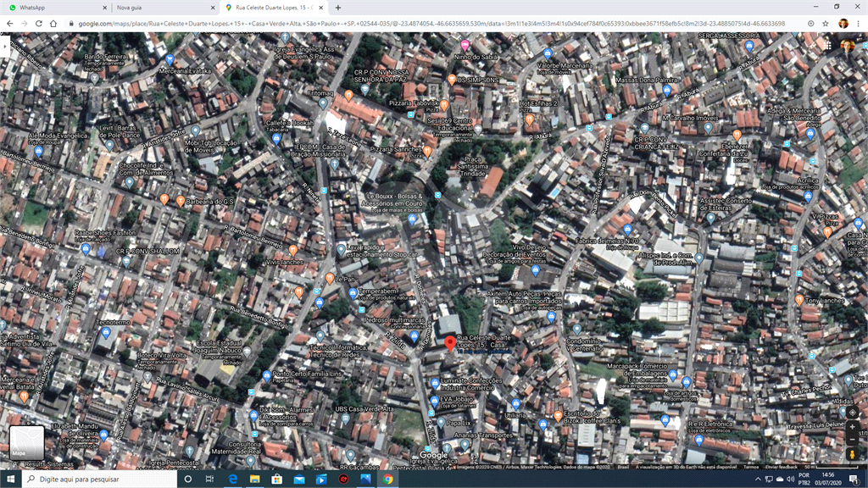Switch to the WhatsApp tab
The image size is (868, 488).
55,7
